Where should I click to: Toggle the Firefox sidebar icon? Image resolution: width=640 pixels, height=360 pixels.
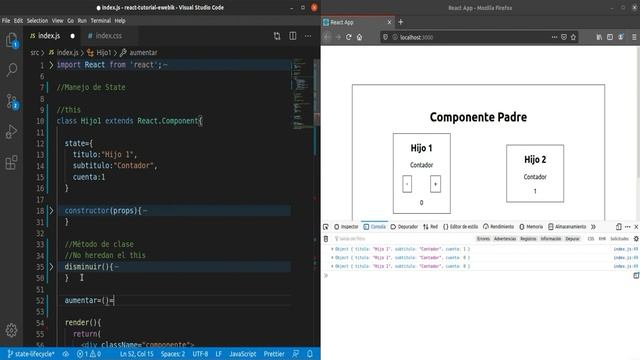[x=610, y=37]
